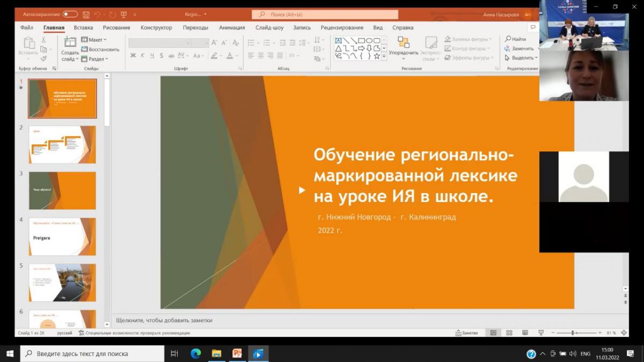
Task: Open the Заливка фигуры dropdown
Action: 467,39
